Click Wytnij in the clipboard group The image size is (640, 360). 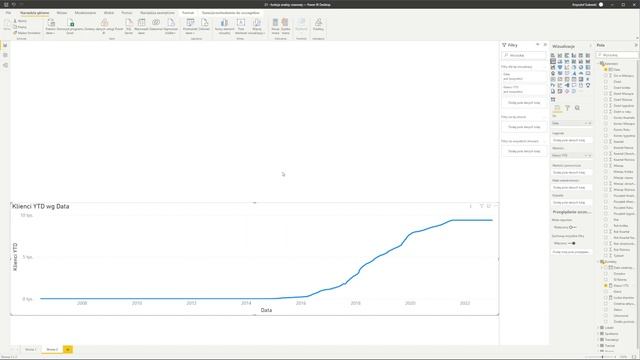[20, 21]
